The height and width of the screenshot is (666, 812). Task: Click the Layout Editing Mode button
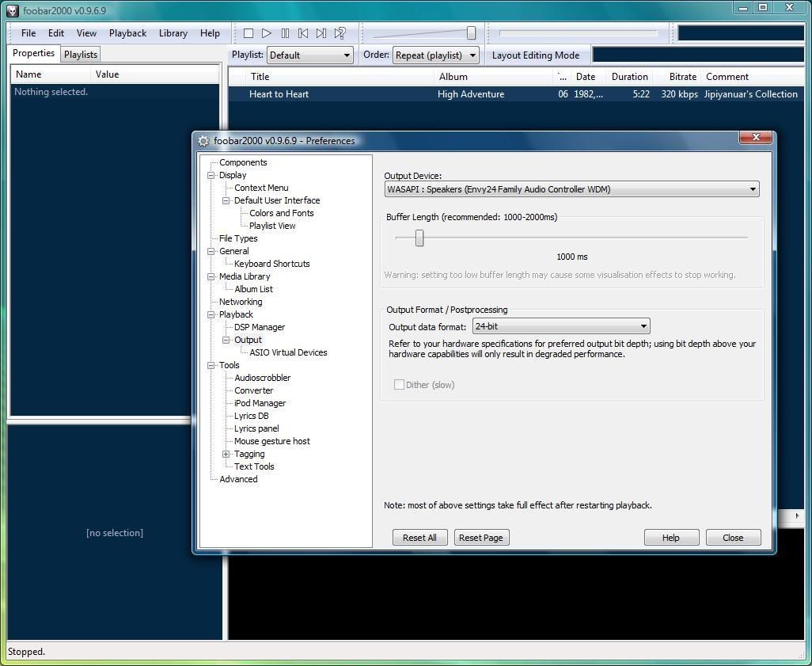tap(536, 55)
